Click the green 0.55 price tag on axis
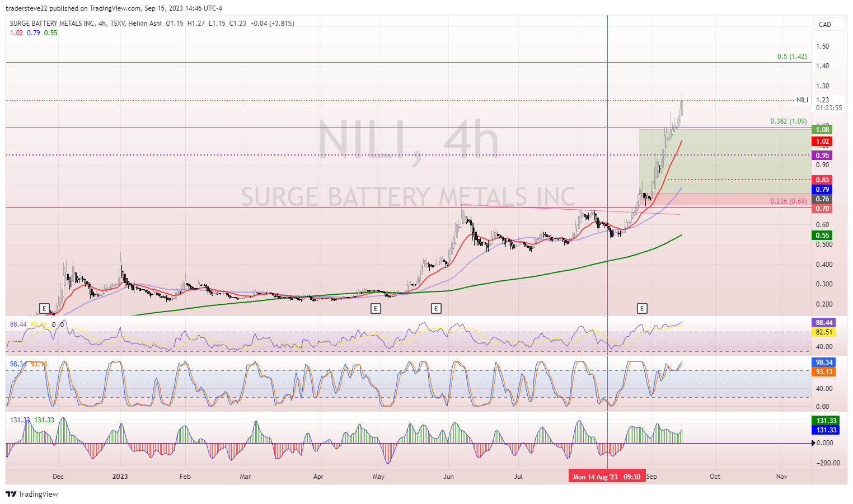 [822, 235]
